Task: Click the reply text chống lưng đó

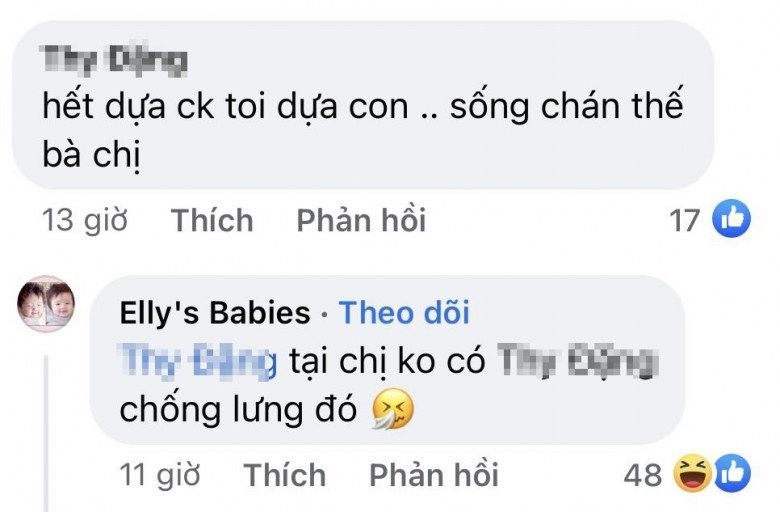Action: tap(237, 410)
